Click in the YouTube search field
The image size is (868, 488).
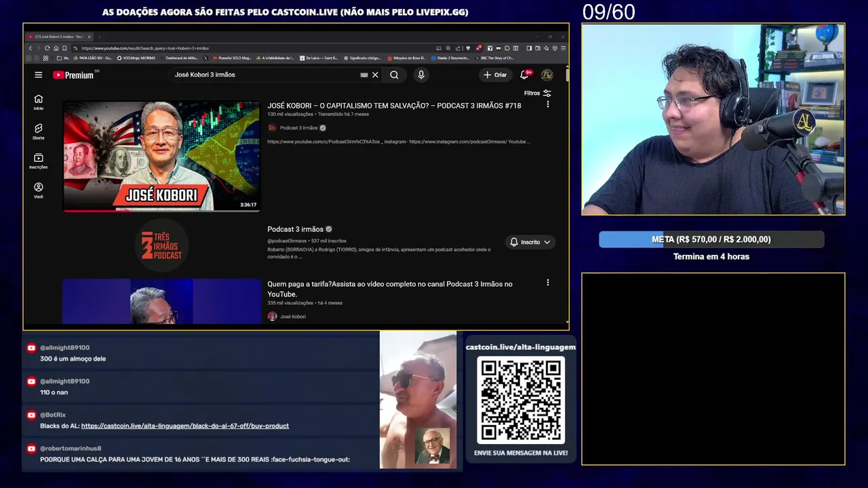(264, 75)
